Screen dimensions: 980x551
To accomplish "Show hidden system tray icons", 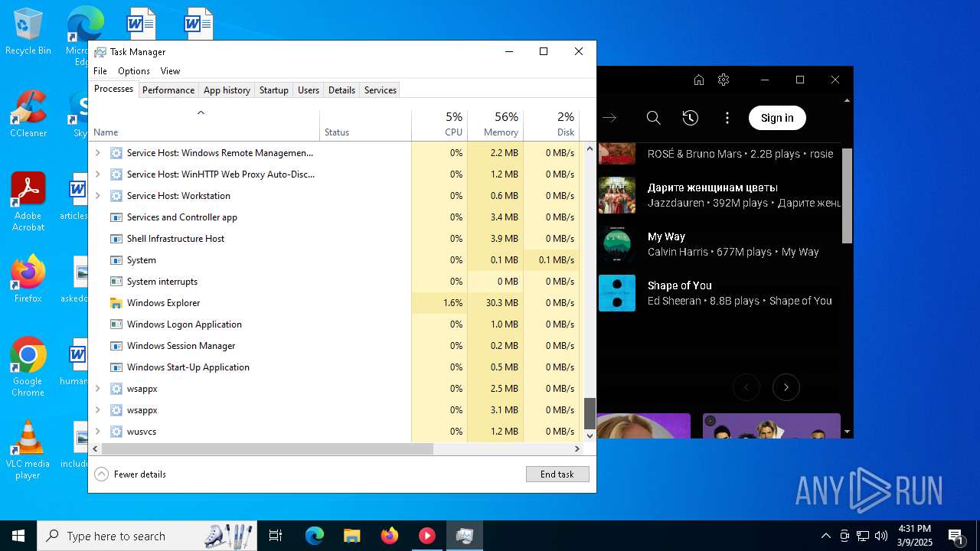I will click(x=825, y=536).
